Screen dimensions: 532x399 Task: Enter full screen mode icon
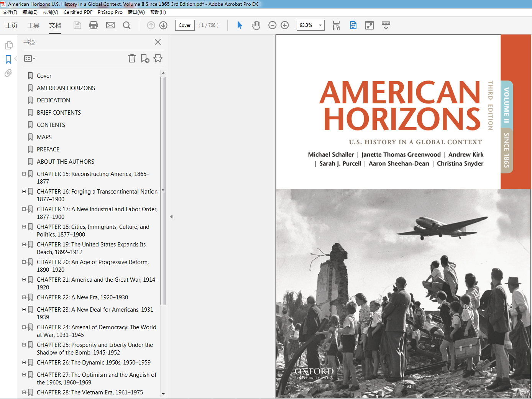pyautogui.click(x=369, y=25)
